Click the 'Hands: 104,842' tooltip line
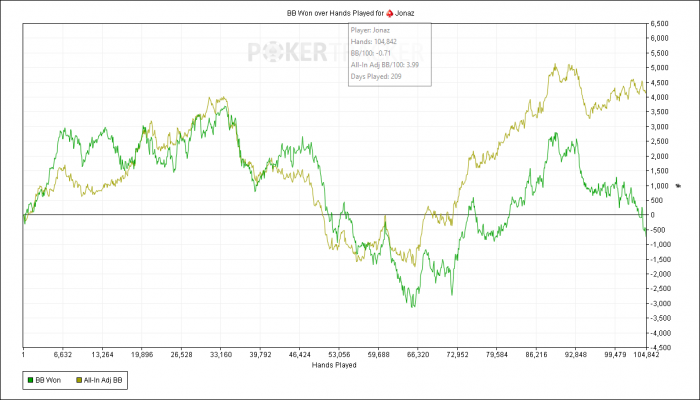 click(374, 42)
